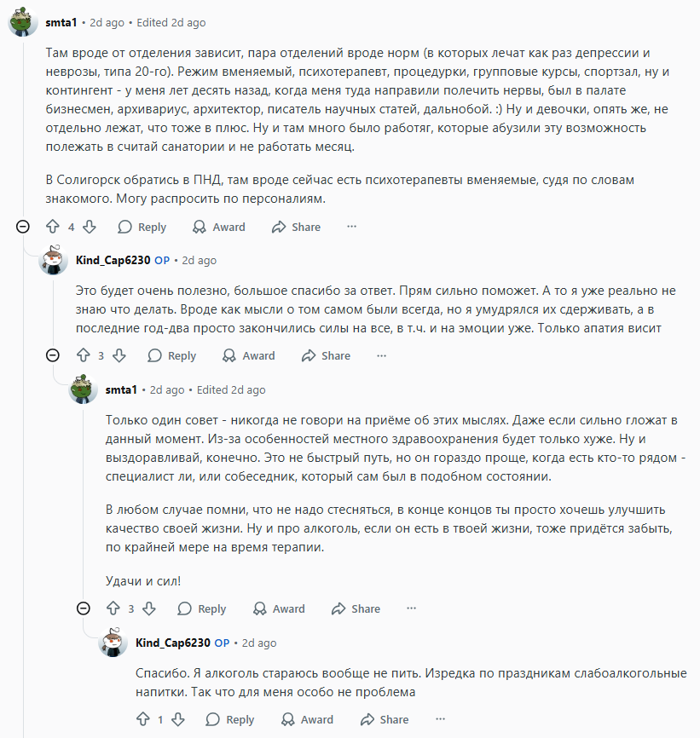The width and height of the screenshot is (700, 738).
Task: Open smta1 profile from top comment username
Action: tap(61, 23)
